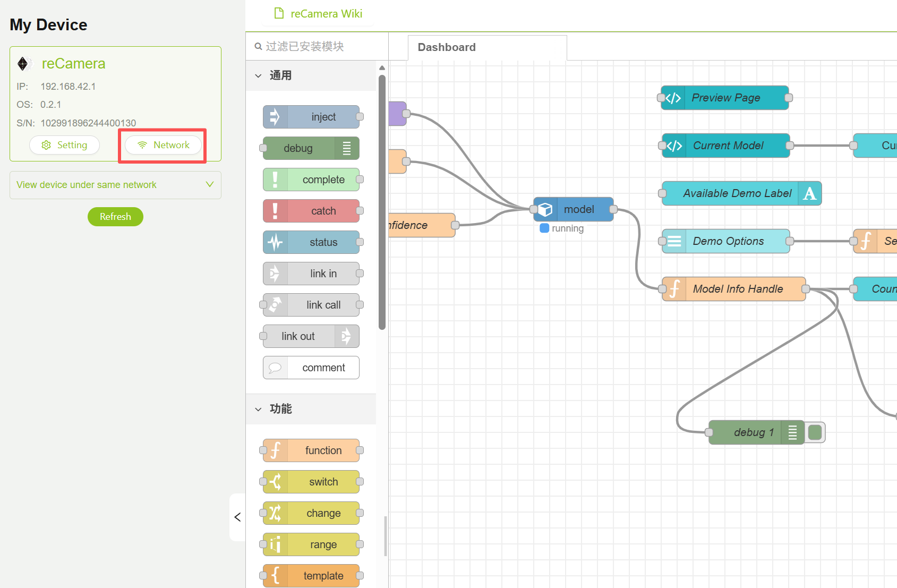Collapse the sidebar with the left arrow
Viewport: 897px width, 588px height.
point(237,517)
